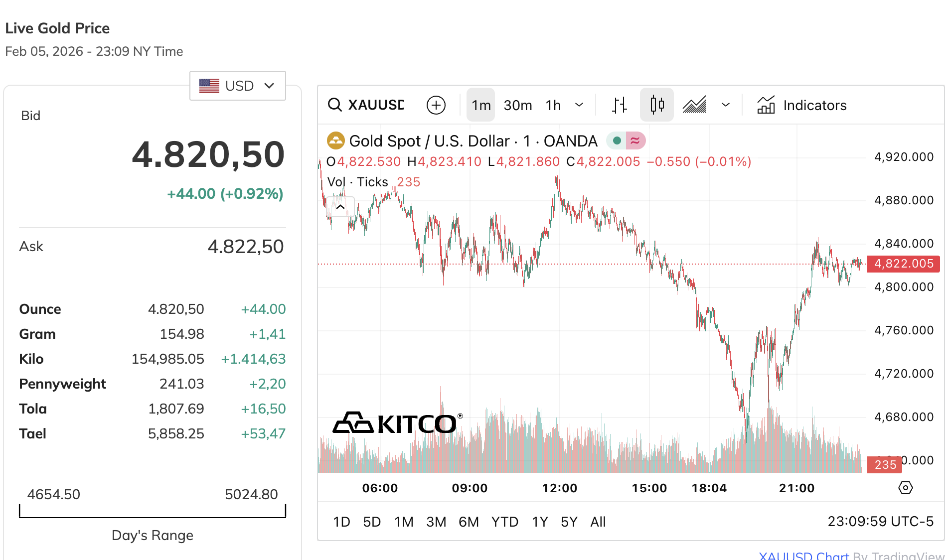
Task: Expand the chart style dropdown arrow
Action: (x=726, y=105)
